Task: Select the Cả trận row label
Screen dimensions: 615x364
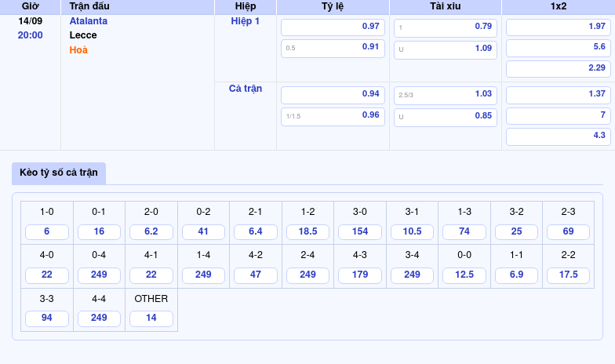Action: [245, 89]
